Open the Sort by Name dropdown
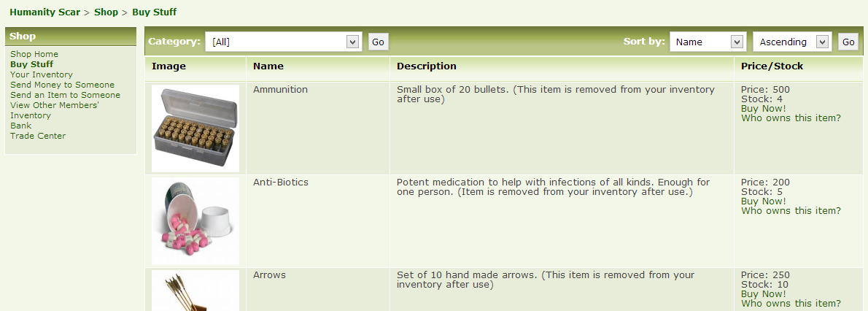868x311 pixels. point(707,42)
